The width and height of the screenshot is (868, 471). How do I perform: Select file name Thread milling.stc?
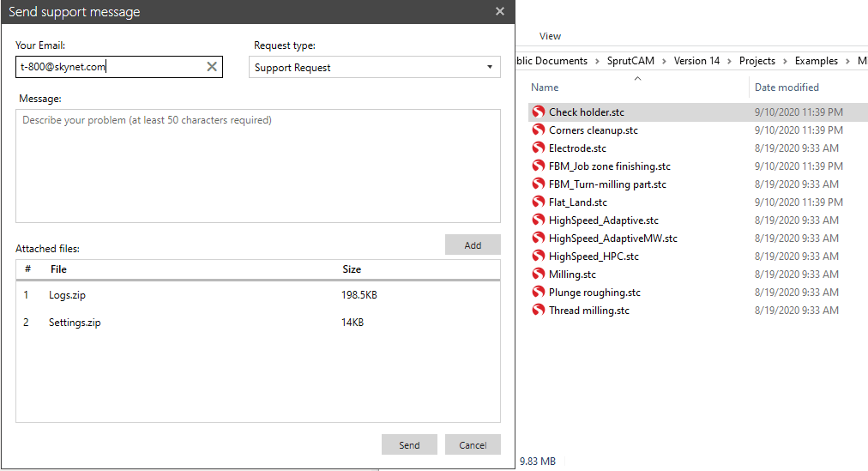click(x=589, y=310)
